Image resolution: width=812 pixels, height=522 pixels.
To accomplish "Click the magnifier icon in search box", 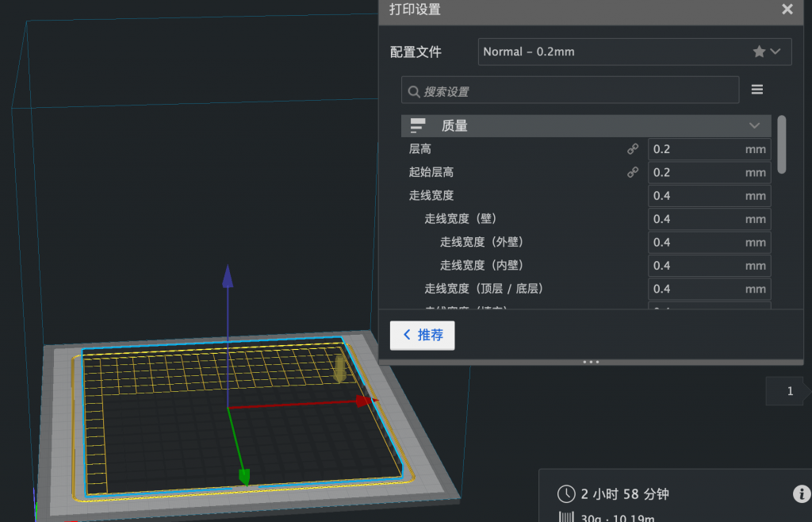I will [413, 92].
